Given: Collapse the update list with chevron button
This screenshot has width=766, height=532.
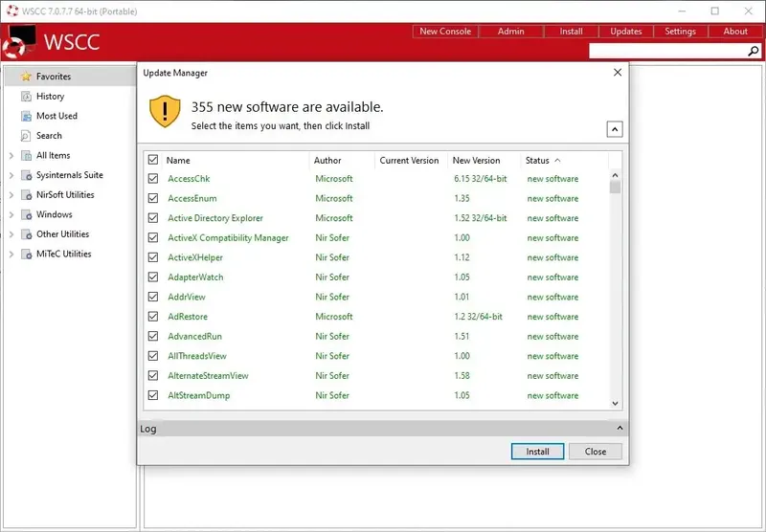Looking at the screenshot, I should click(615, 129).
